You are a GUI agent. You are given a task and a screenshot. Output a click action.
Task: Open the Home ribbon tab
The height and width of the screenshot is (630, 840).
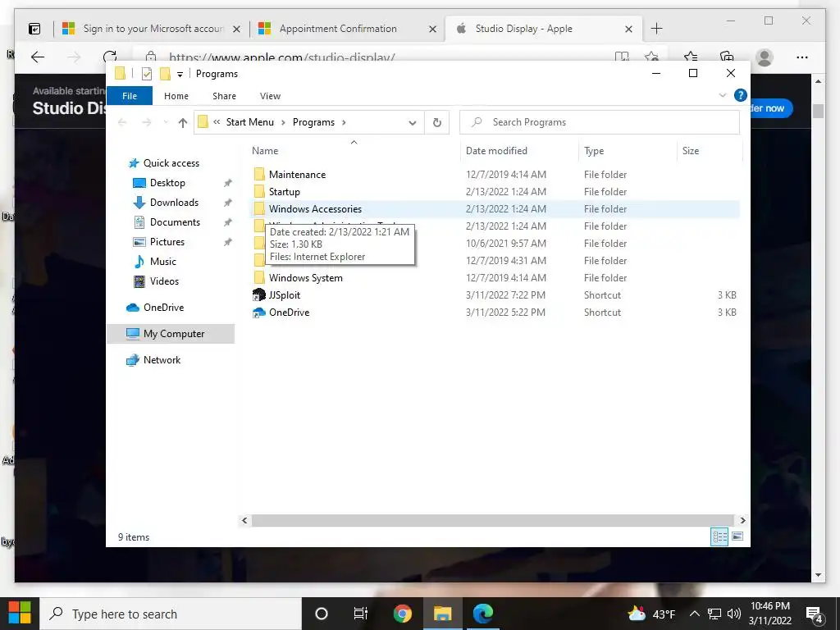pyautogui.click(x=176, y=96)
